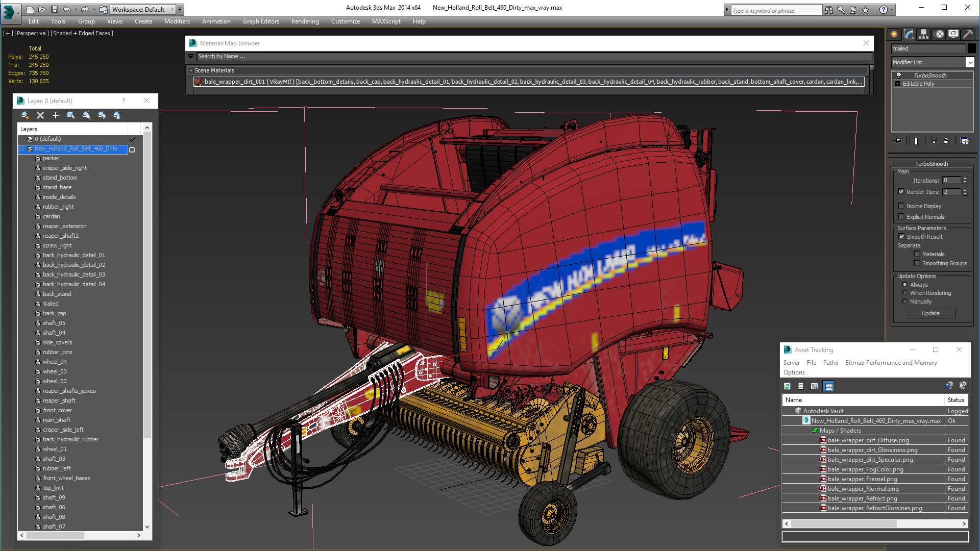Switch Asset Tracking to Table View icon
Screen dimensions: 980x551
(829, 386)
